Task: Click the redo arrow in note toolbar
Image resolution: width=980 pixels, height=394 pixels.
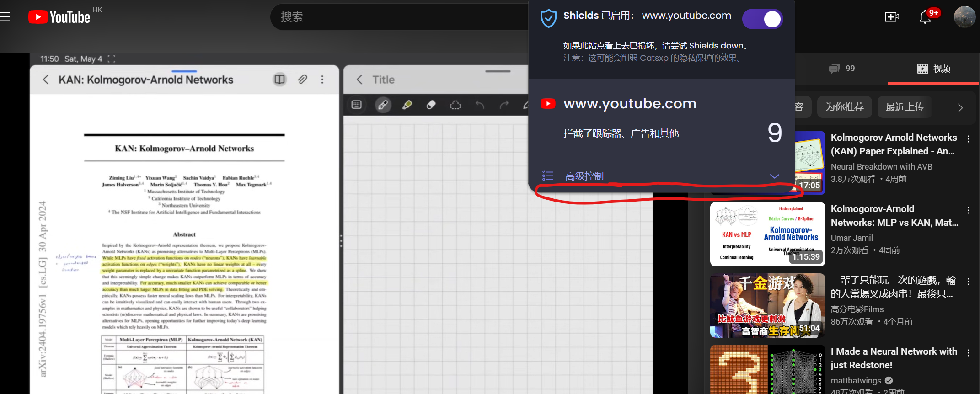Action: (504, 105)
